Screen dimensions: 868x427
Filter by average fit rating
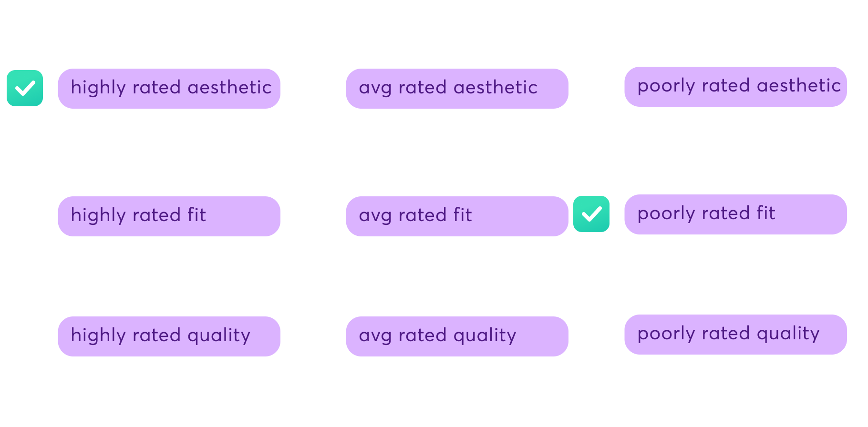pos(457,216)
